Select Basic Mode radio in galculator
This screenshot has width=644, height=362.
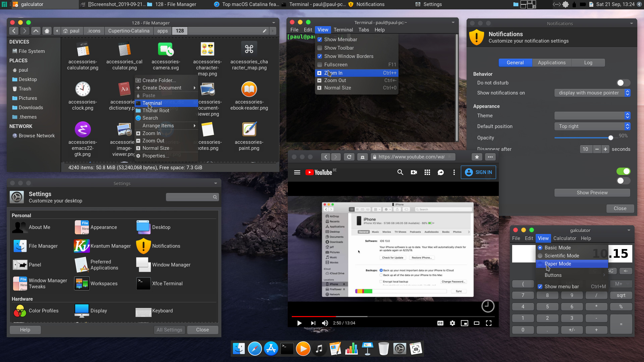(x=540, y=248)
